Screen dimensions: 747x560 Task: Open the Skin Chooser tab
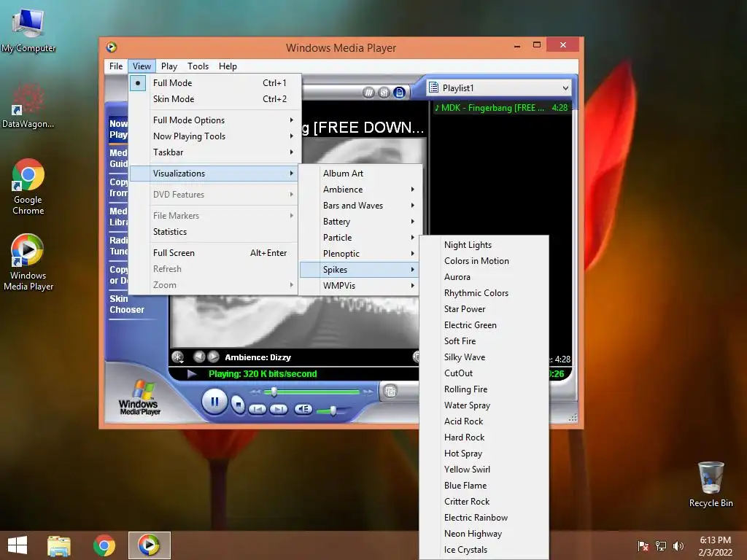click(127, 304)
